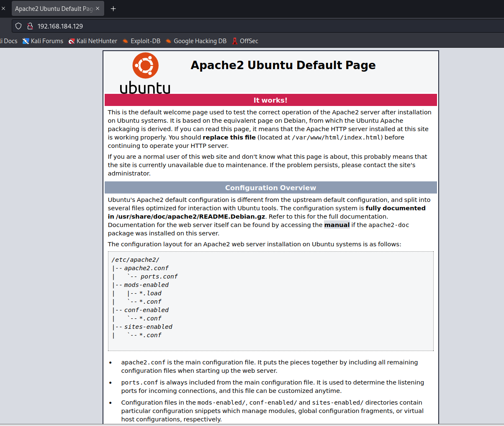The width and height of the screenshot is (504, 426).
Task: Click the insecure connection padlock icon
Action: [x=30, y=26]
